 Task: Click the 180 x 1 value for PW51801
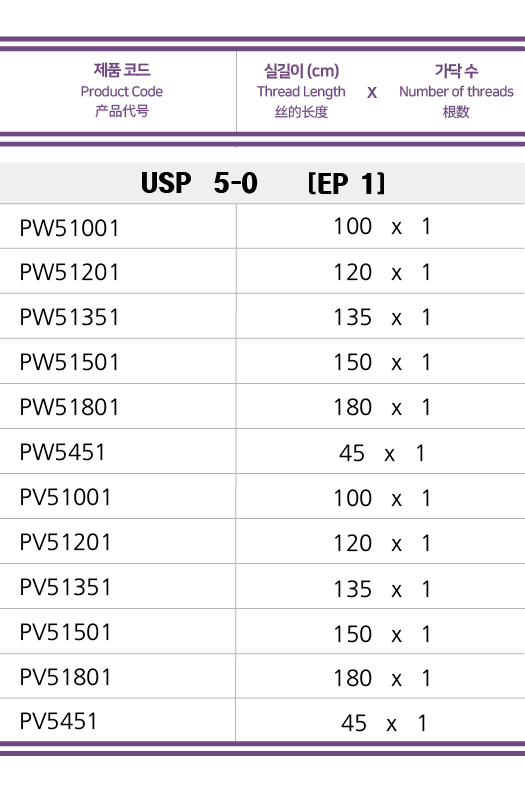pos(382,407)
